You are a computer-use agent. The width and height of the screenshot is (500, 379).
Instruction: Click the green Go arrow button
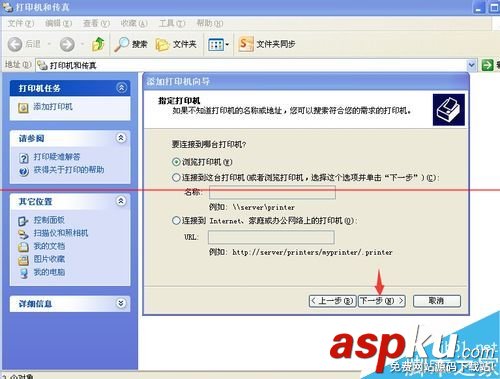[x=487, y=65]
